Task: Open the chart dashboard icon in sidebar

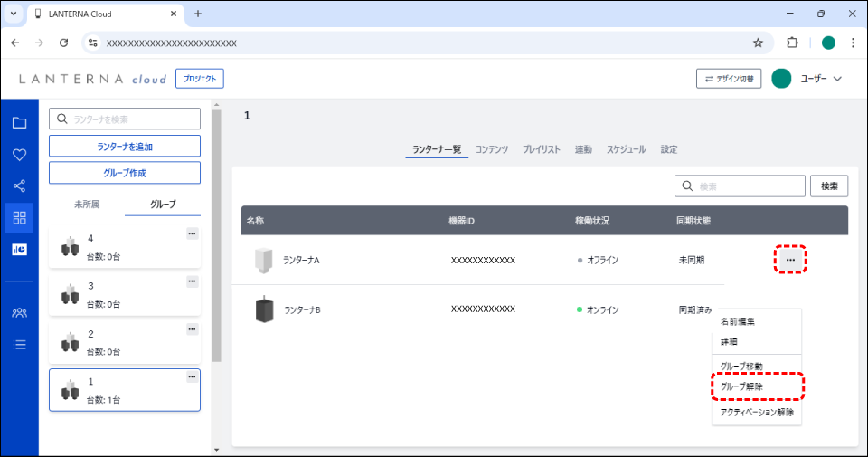Action: [19, 249]
